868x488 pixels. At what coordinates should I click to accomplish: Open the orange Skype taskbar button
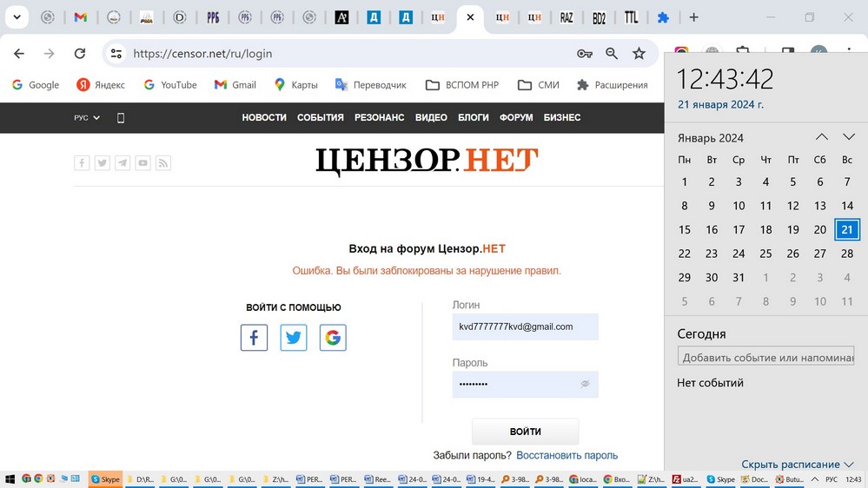[105, 479]
